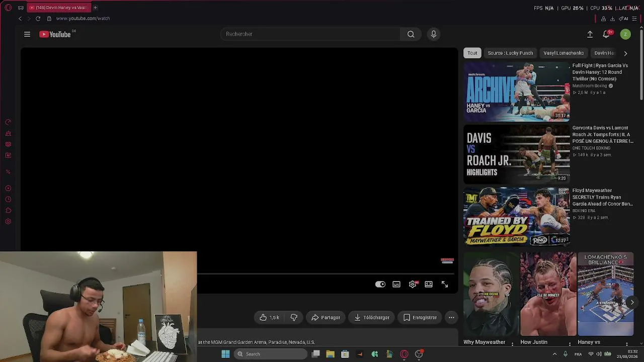
Task: Open the browser profile icon
Action: pos(603,19)
